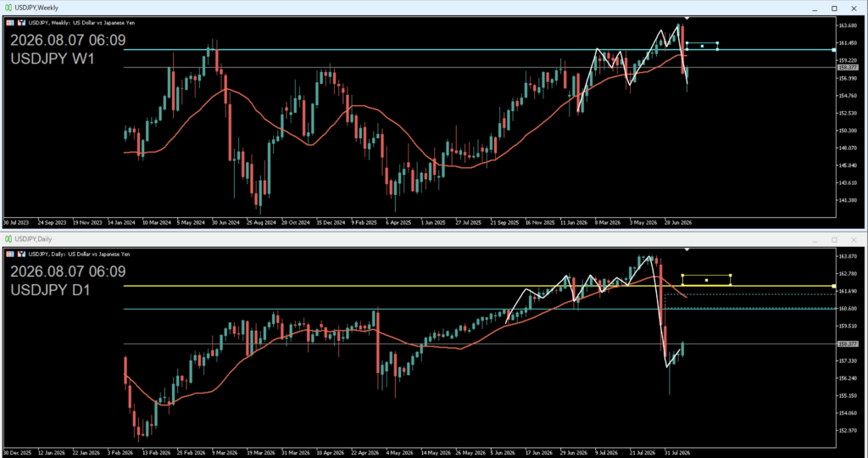Viewport: 868px width, 458px height.
Task: Grab the cyan horizontal line's end handle in Weekly chart
Action: [834, 50]
